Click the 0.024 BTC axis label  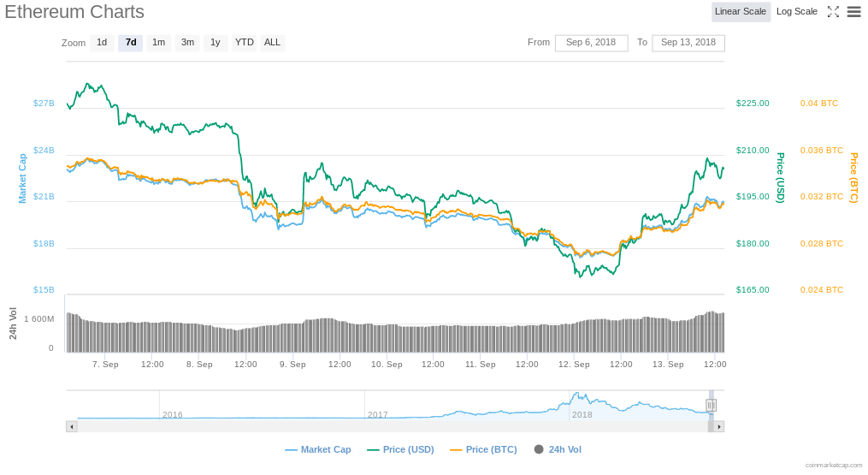coord(822,290)
